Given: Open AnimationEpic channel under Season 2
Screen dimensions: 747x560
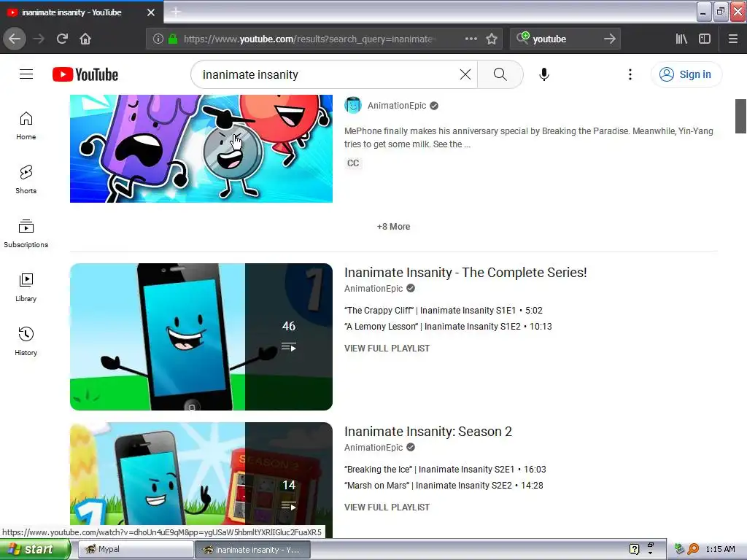Looking at the screenshot, I should tap(373, 448).
